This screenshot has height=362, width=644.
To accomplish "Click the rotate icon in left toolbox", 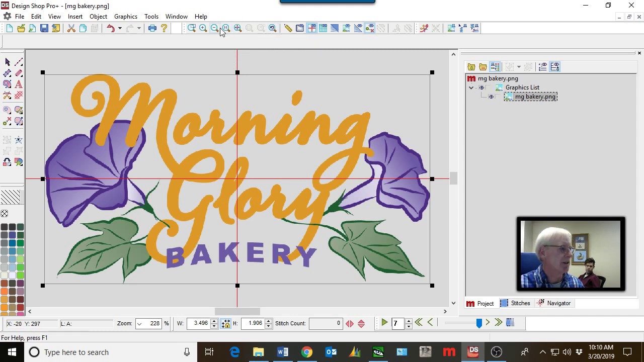I will (x=7, y=162).
